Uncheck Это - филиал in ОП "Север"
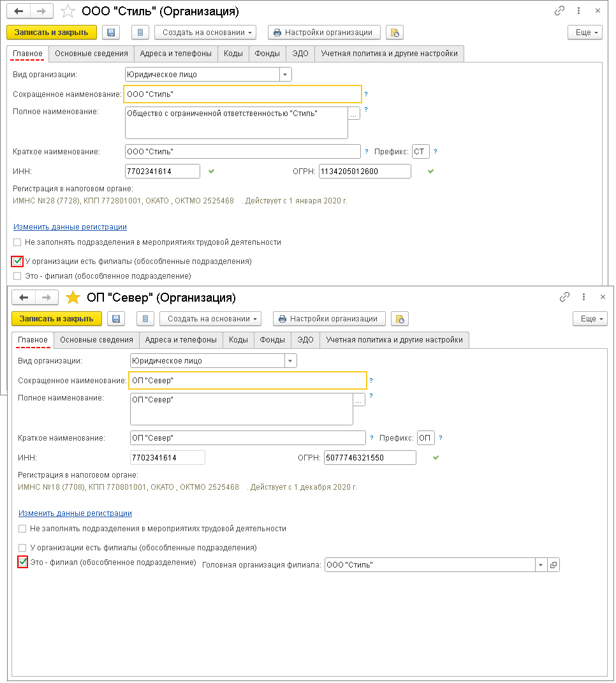 coord(23,562)
